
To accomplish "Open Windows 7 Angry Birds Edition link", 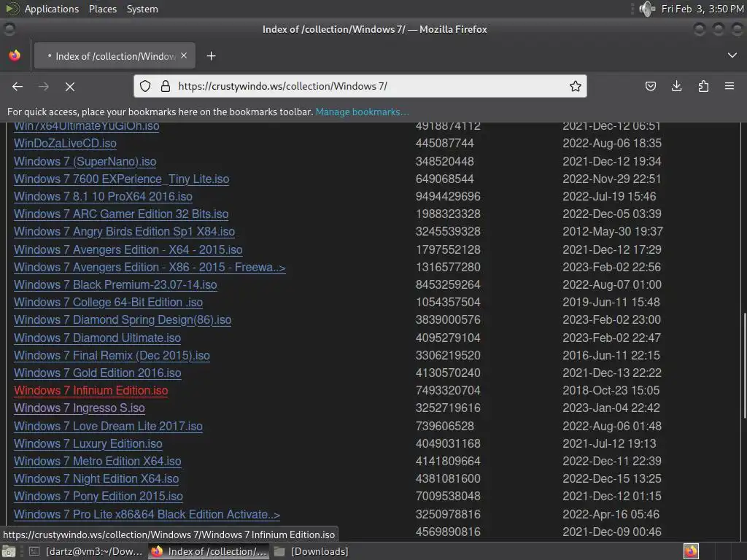I will coord(124,231).
